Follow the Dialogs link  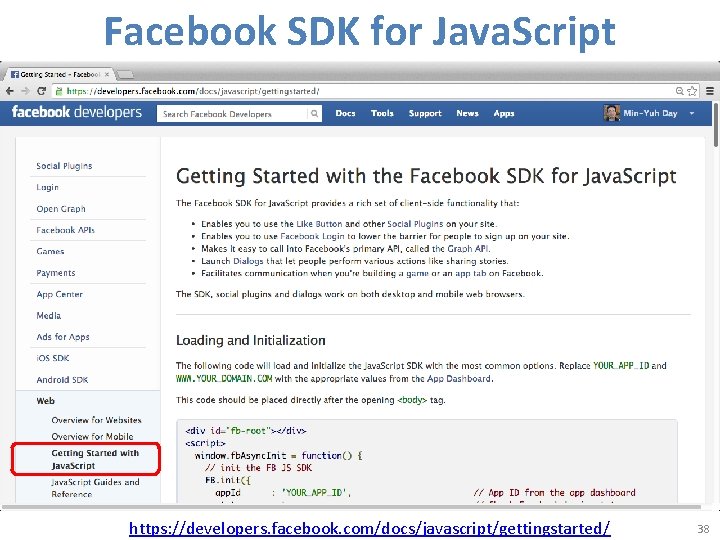(x=248, y=261)
